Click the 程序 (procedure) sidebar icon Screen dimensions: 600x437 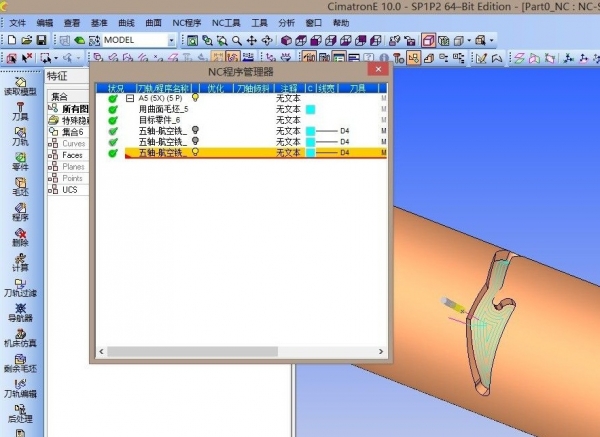point(20,212)
